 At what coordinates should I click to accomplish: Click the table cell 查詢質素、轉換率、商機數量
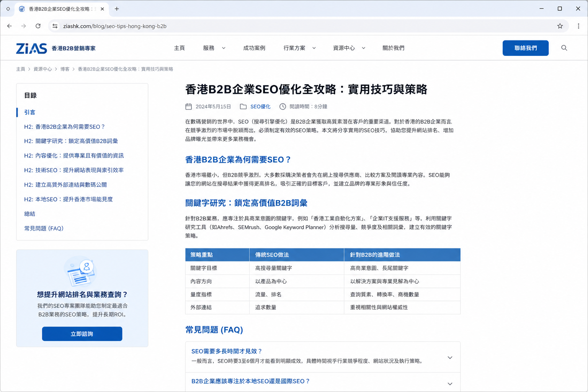pos(402,294)
